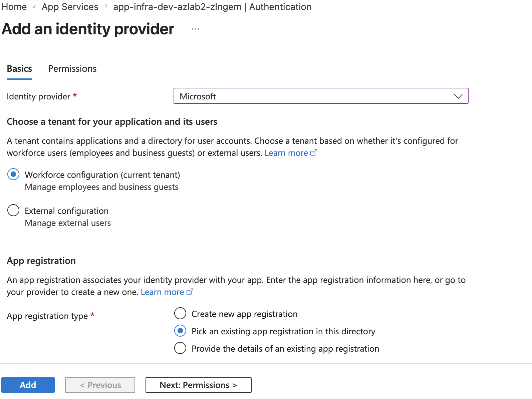Expand the Identity provider dropdown chevron
532x399 pixels.
click(458, 96)
